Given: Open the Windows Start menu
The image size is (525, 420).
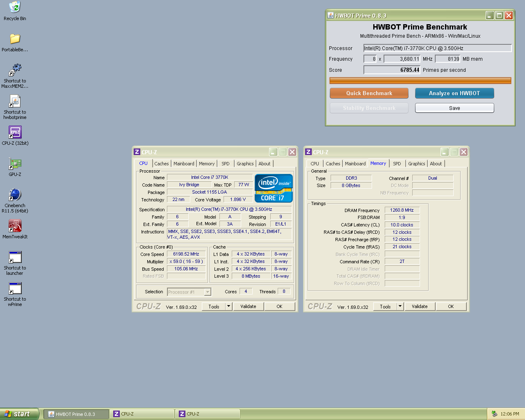Looking at the screenshot, I should pyautogui.click(x=20, y=414).
